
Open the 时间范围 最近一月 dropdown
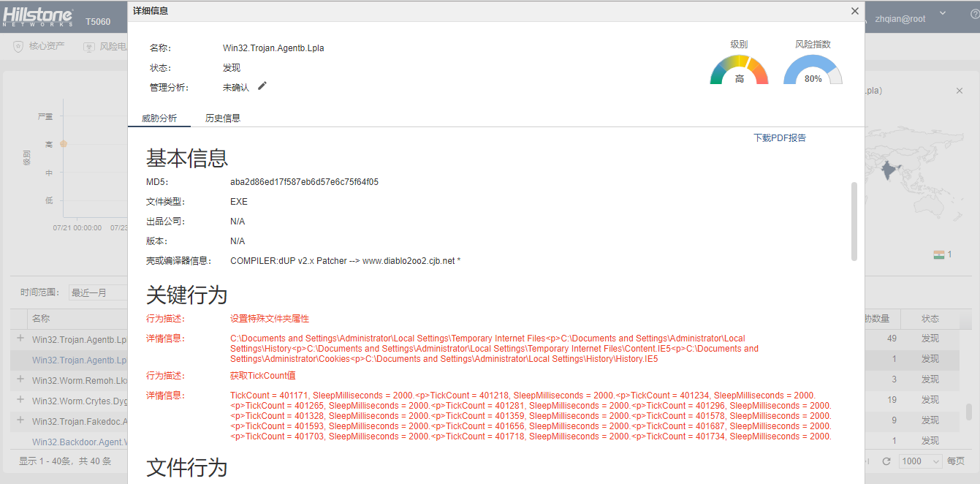[x=98, y=292]
